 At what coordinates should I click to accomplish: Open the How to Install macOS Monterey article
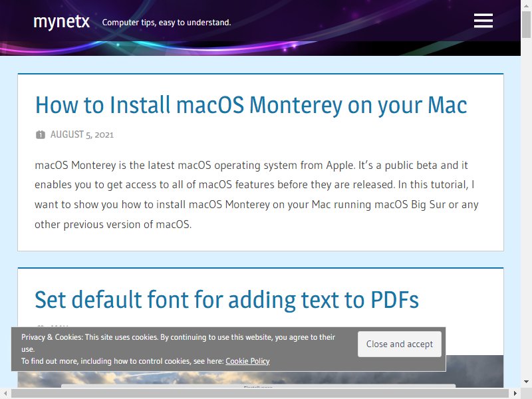coord(251,105)
